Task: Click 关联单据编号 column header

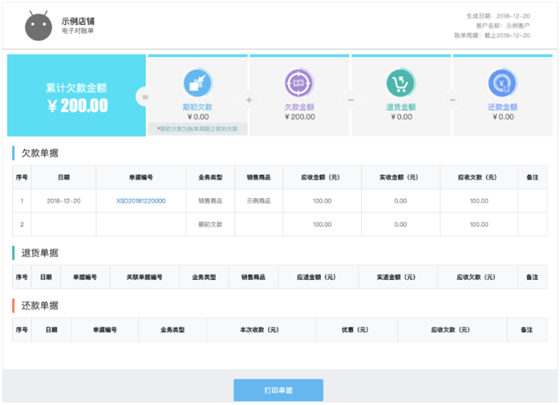Action: tap(144, 277)
